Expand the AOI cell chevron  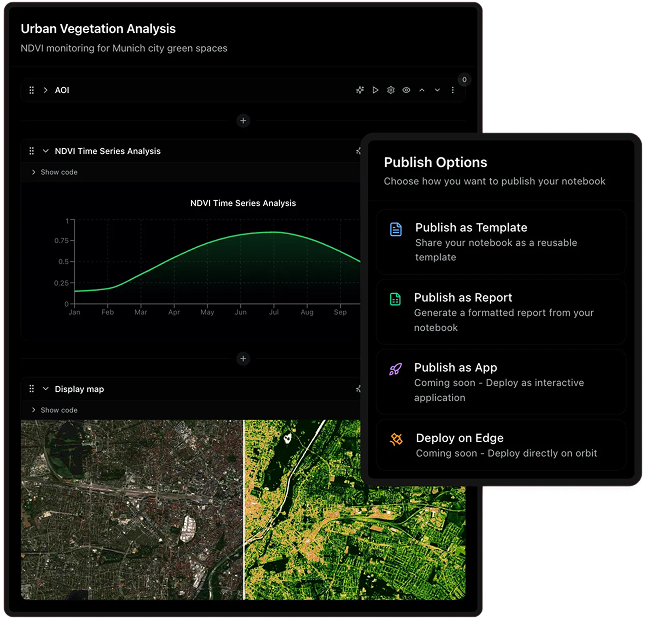tap(45, 90)
